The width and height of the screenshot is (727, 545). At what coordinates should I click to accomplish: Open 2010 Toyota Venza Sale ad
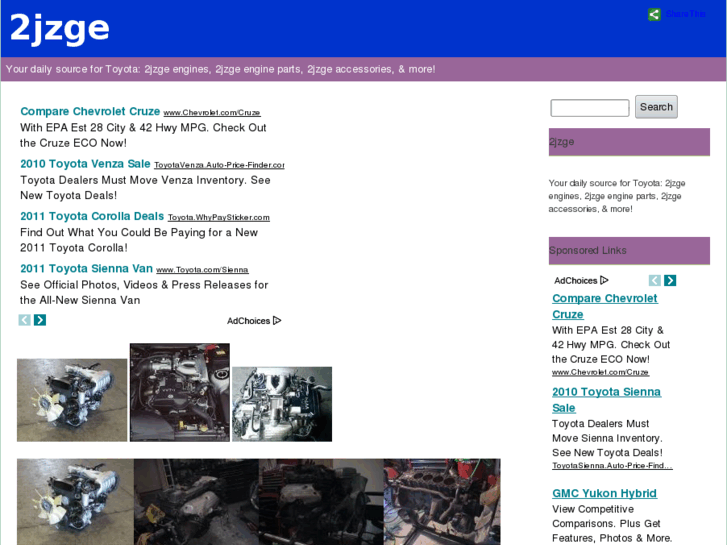[x=85, y=164]
